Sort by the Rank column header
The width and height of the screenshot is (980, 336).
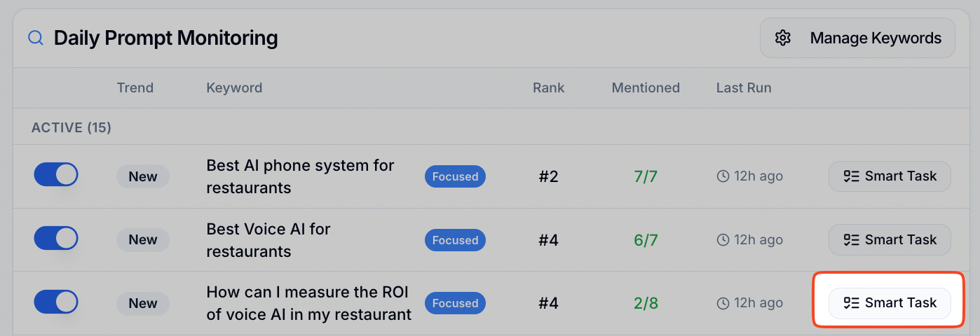[548, 88]
